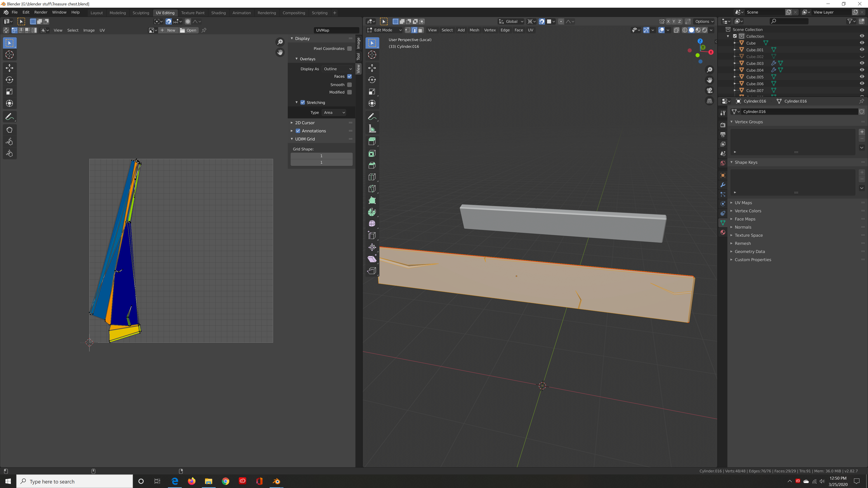This screenshot has height=488, width=868.
Task: Select the Extrude Region tool
Action: click(x=372, y=141)
